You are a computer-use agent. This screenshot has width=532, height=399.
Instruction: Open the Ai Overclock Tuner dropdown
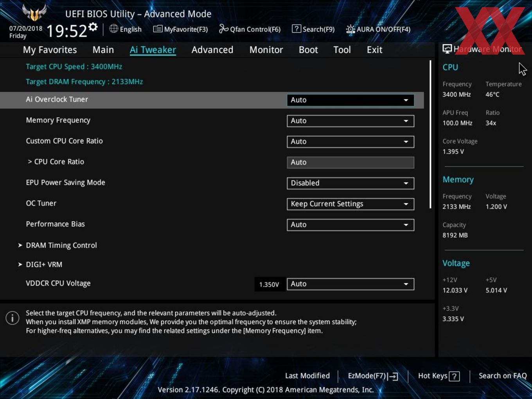pos(350,100)
